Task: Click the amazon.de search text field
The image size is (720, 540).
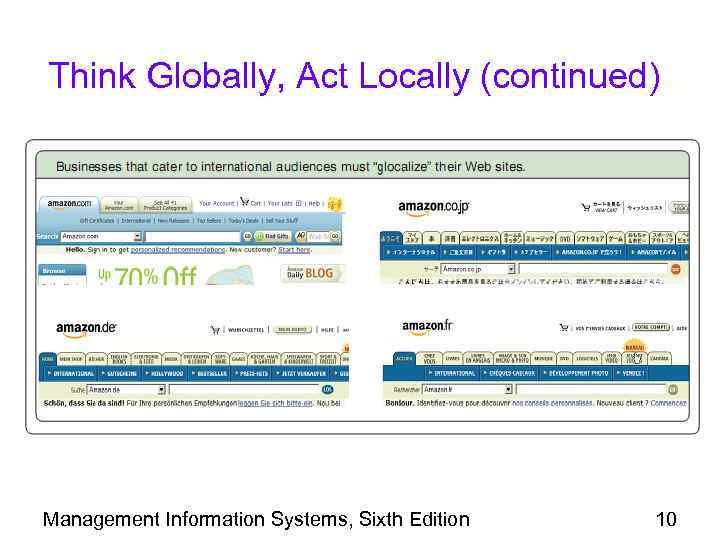Action: click(245, 390)
